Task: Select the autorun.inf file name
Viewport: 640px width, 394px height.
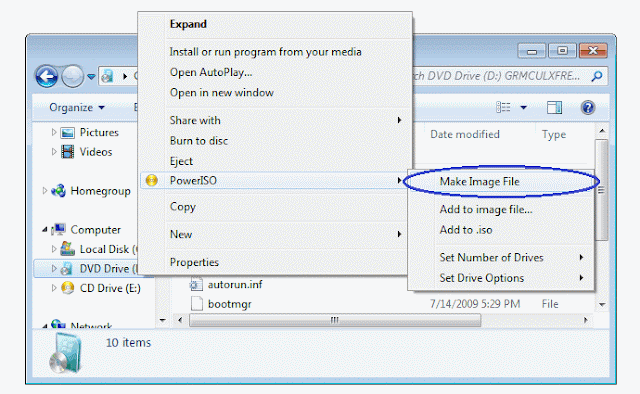Action: 235,285
